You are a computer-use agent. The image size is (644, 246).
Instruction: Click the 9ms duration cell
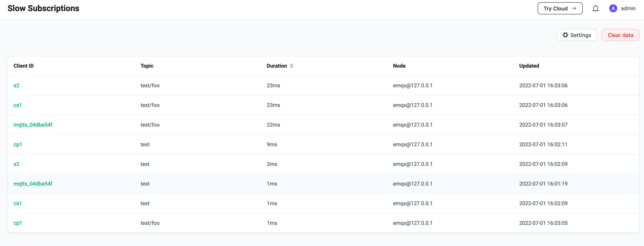click(x=272, y=145)
